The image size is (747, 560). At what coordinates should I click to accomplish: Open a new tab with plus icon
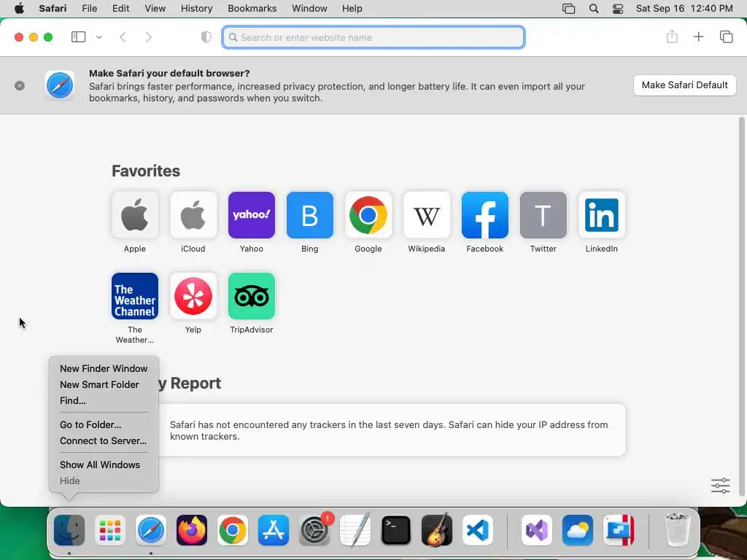[698, 36]
